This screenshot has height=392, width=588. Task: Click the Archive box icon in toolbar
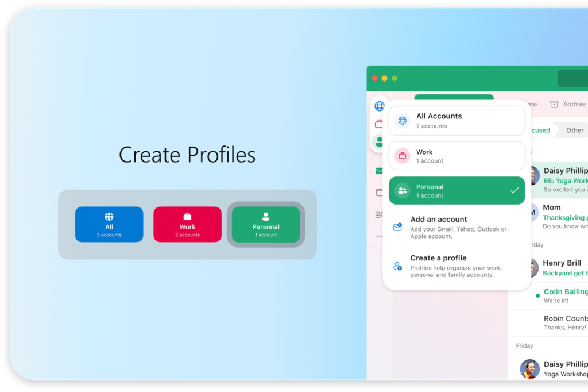tap(554, 104)
